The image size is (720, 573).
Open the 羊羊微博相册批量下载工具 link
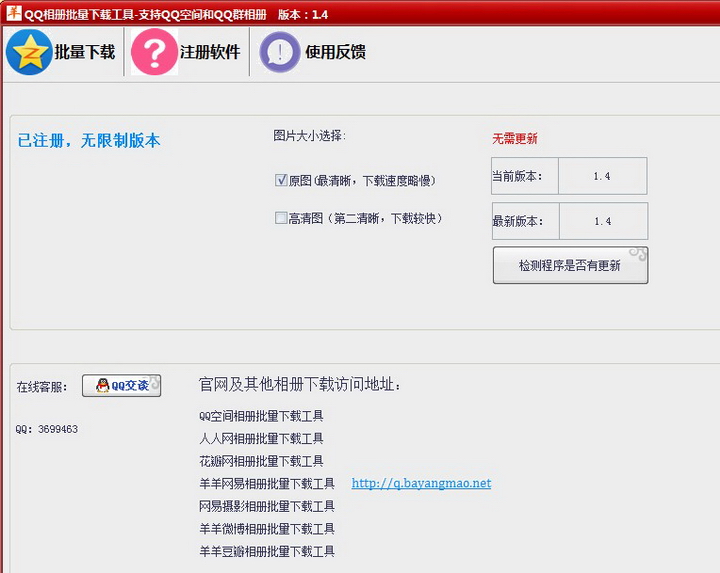267,528
